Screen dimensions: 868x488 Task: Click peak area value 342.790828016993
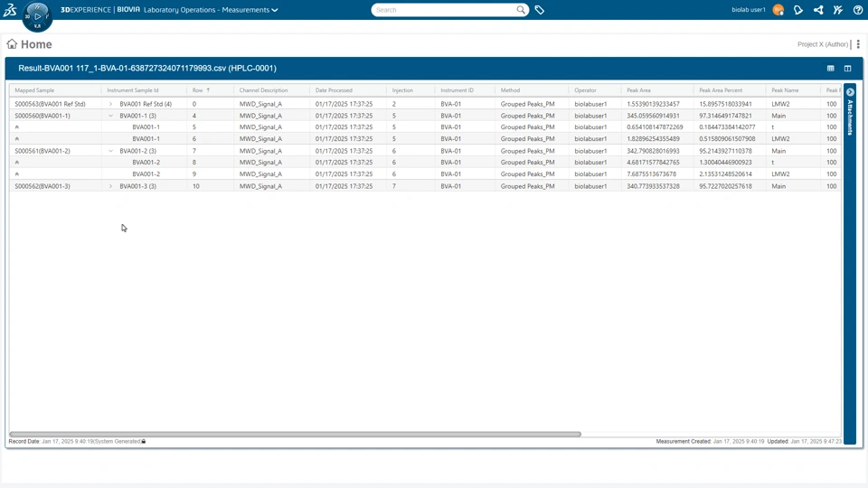[x=654, y=151]
